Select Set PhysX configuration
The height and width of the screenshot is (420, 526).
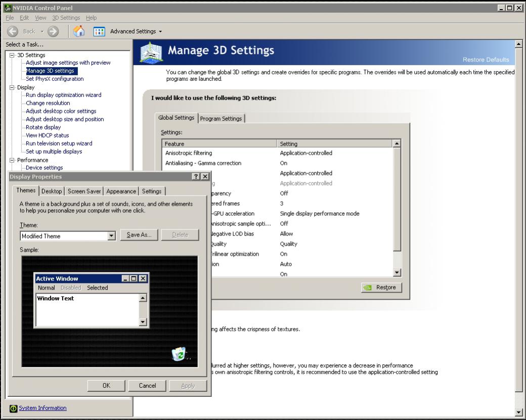[55, 79]
